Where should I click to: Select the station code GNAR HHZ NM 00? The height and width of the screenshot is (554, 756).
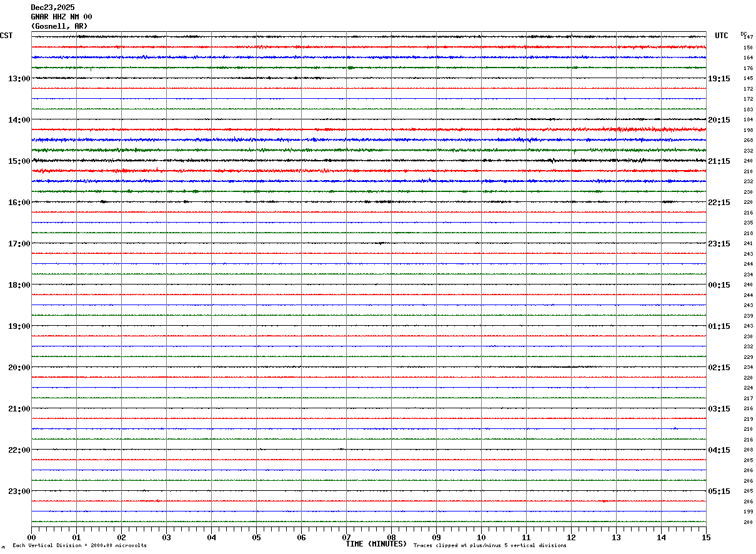61,17
